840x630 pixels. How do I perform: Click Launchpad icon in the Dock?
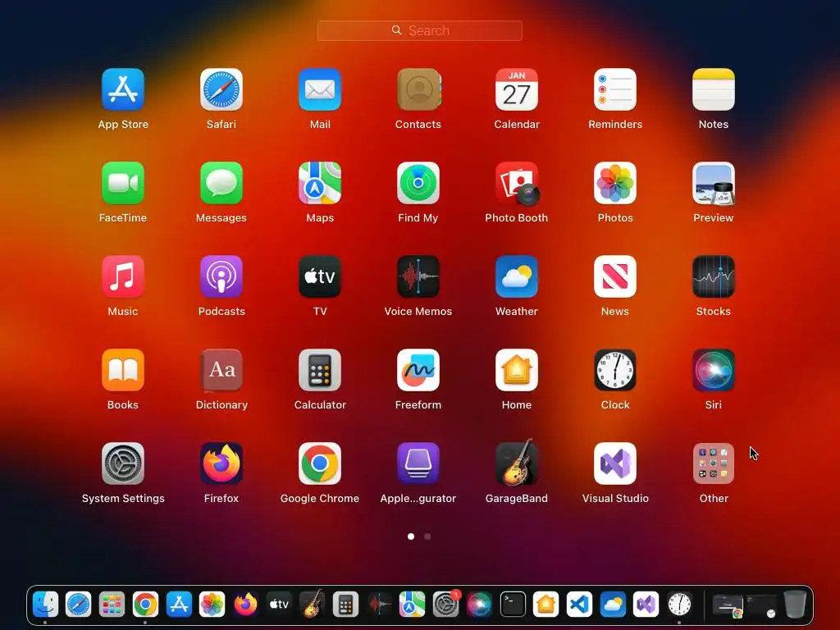[112, 605]
